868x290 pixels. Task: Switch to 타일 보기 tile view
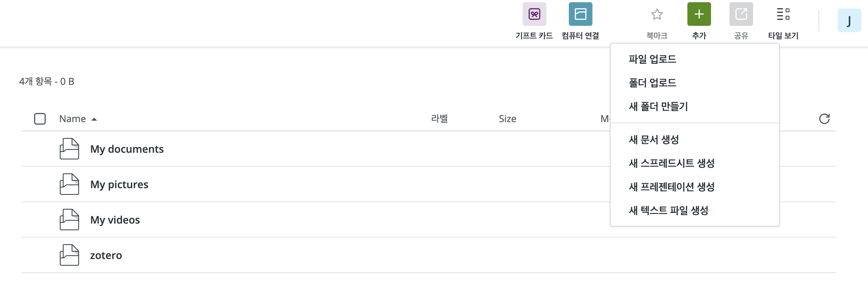tap(783, 14)
